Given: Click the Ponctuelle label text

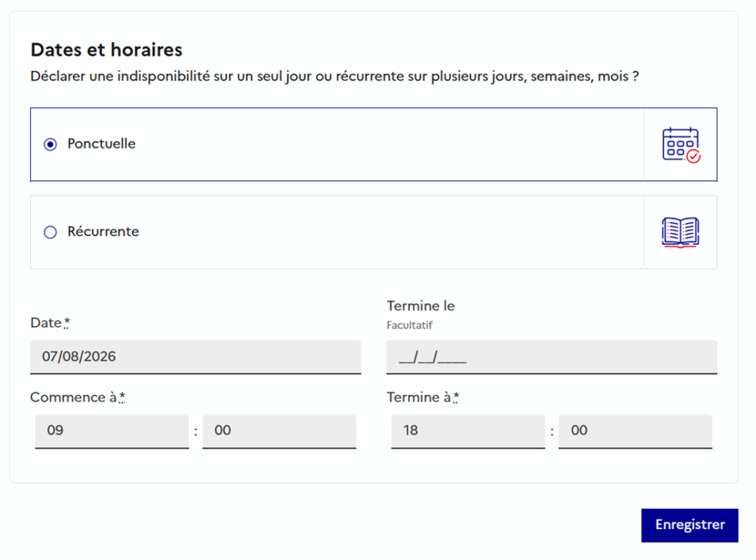Looking at the screenshot, I should [x=101, y=144].
